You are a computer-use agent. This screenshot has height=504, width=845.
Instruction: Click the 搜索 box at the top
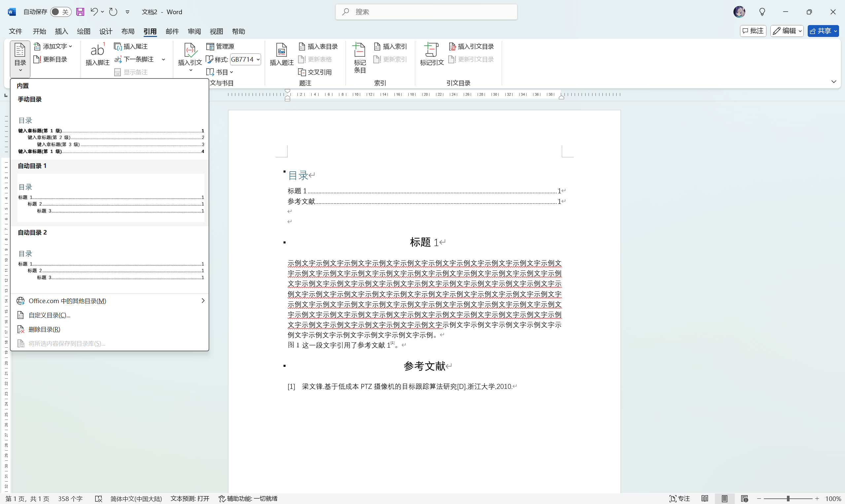click(x=426, y=12)
